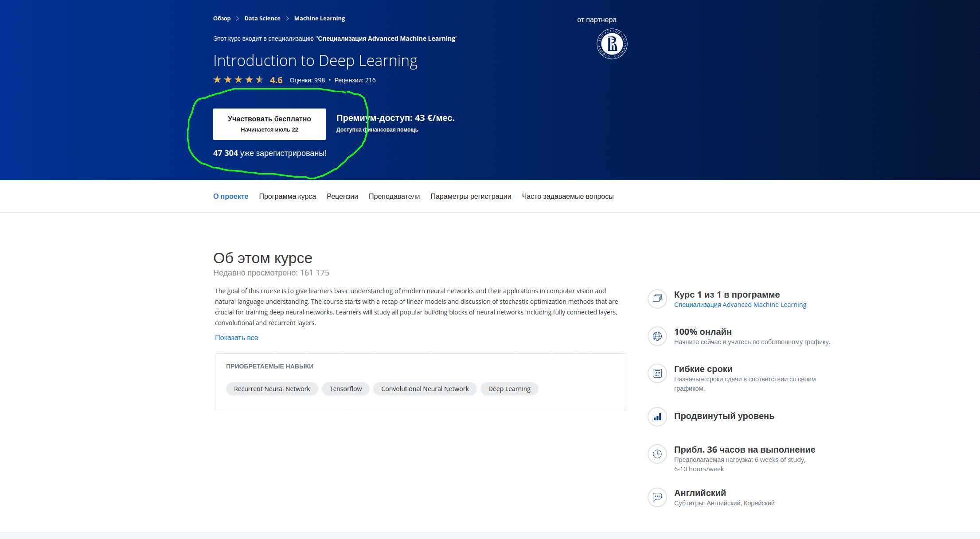Expand description with Показать все

[x=236, y=337]
